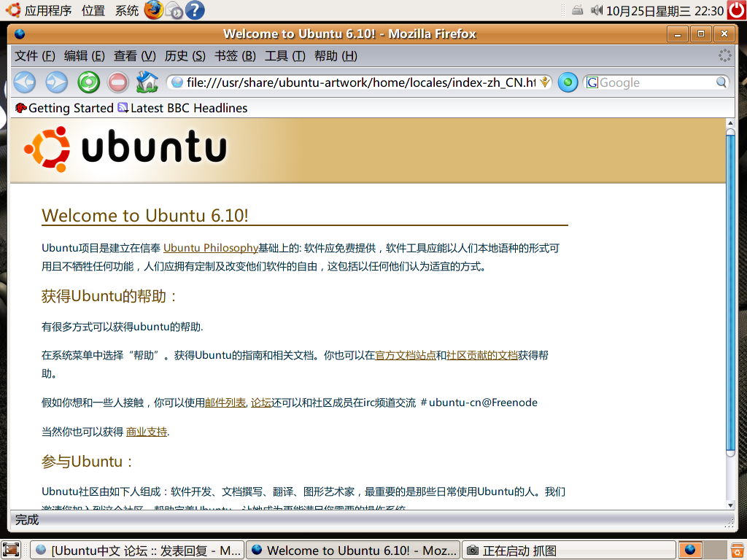The width and height of the screenshot is (747, 560).
Task: Click the network status icon in panel
Action: click(578, 10)
